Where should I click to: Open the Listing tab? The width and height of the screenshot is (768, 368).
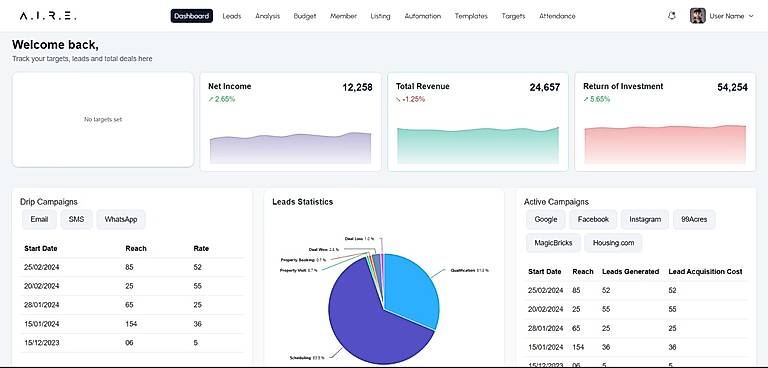pyautogui.click(x=381, y=16)
